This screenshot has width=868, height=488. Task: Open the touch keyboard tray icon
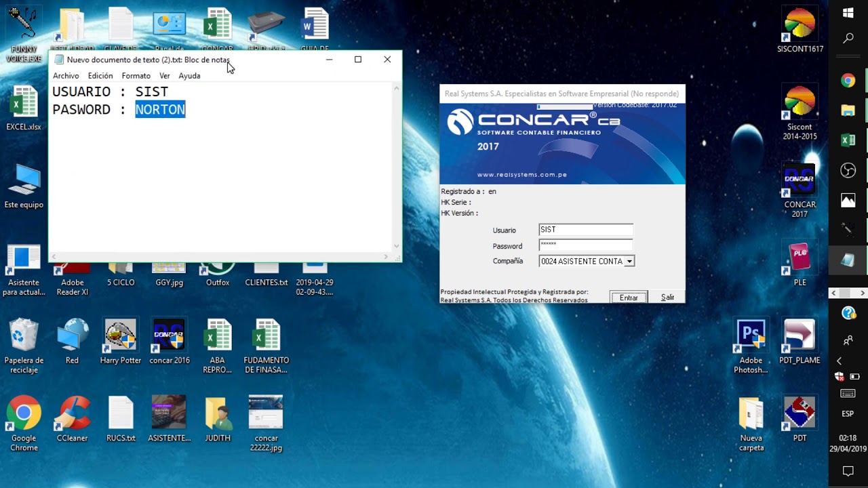coord(848,394)
